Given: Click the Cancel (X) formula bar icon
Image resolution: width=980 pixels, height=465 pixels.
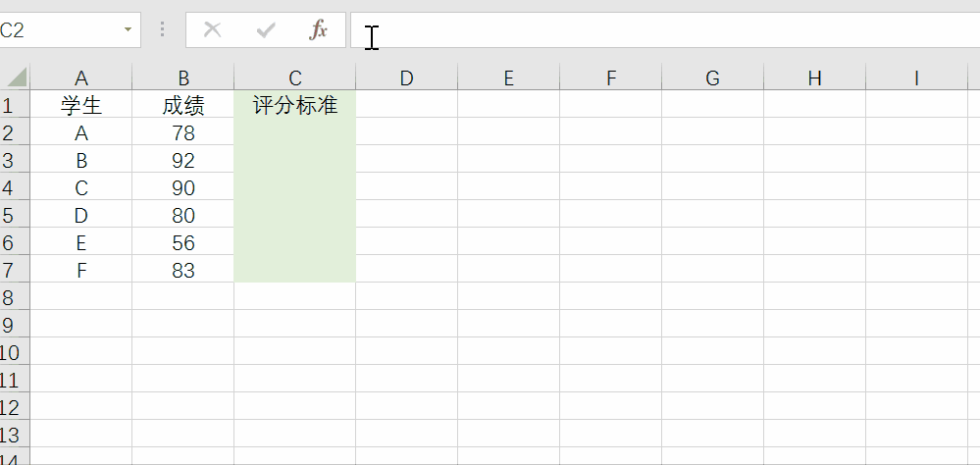Looking at the screenshot, I should pyautogui.click(x=212, y=30).
